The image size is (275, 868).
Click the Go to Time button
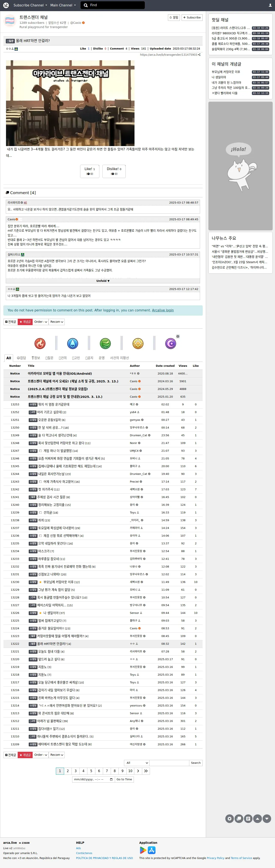(x=124, y=779)
